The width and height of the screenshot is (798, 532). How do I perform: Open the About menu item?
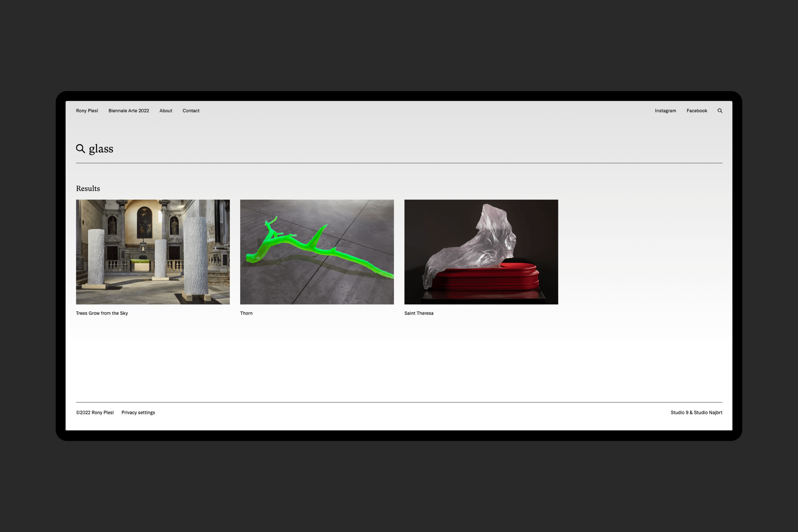(x=166, y=111)
